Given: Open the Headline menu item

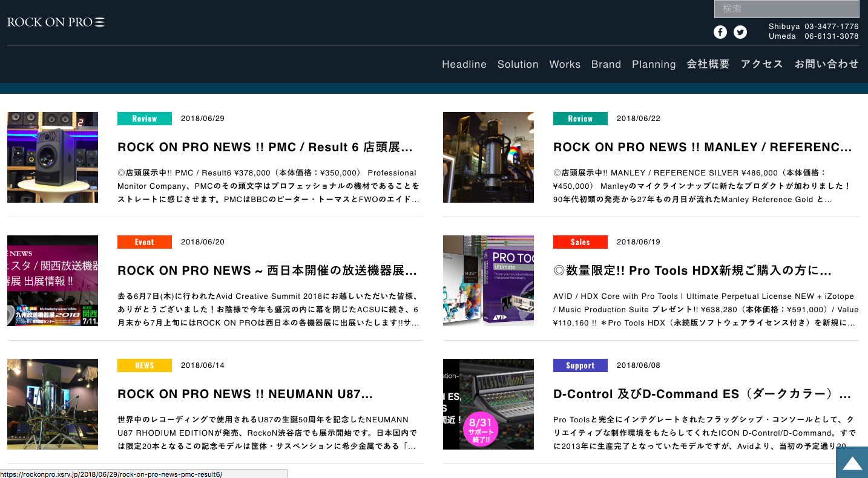Looking at the screenshot, I should click(x=464, y=64).
